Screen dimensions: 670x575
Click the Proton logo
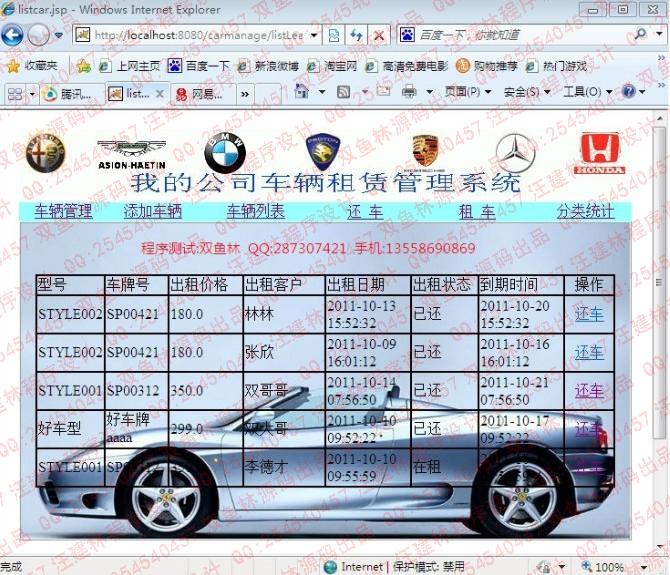coord(323,153)
